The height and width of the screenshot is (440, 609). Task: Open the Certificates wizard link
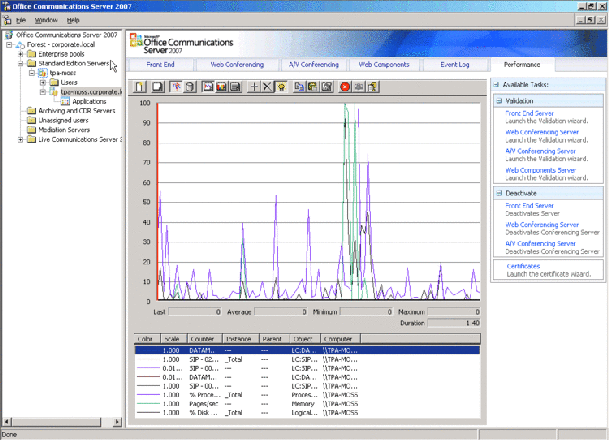pyautogui.click(x=523, y=266)
